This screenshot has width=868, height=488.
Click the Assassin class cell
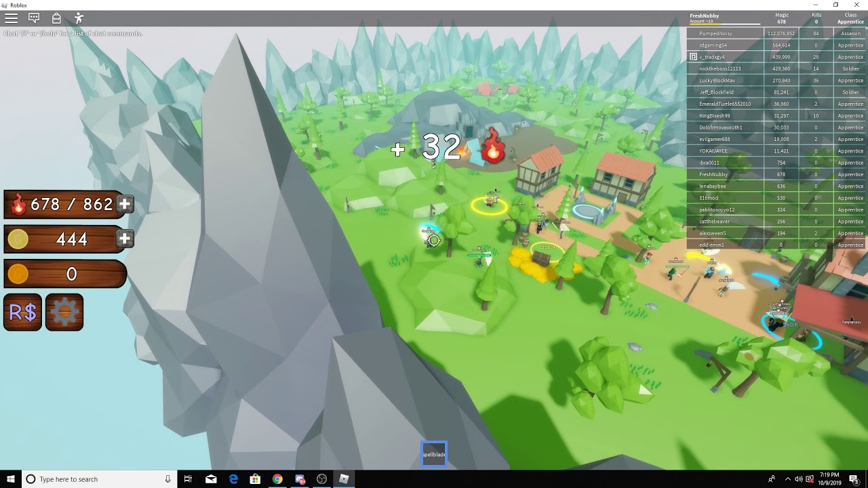point(850,33)
